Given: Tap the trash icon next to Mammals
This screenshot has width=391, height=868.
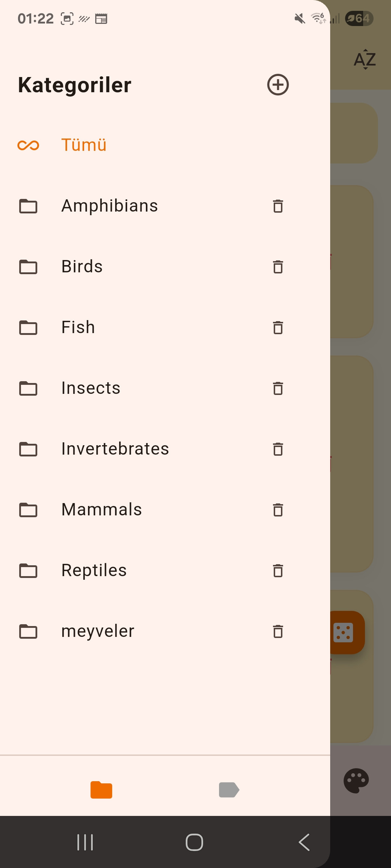Looking at the screenshot, I should click(x=278, y=510).
